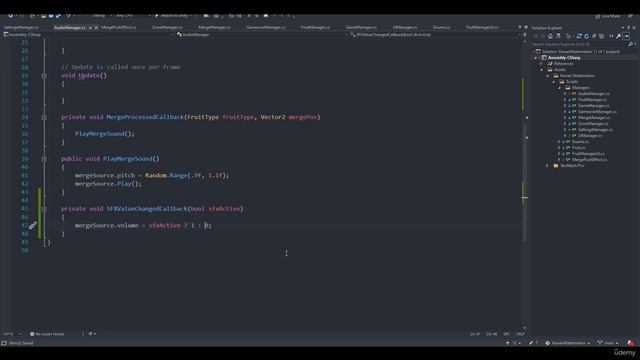The width and height of the screenshot is (640, 360).
Task: Select UIManager.cs in Solution Explorer
Action: 590,136
